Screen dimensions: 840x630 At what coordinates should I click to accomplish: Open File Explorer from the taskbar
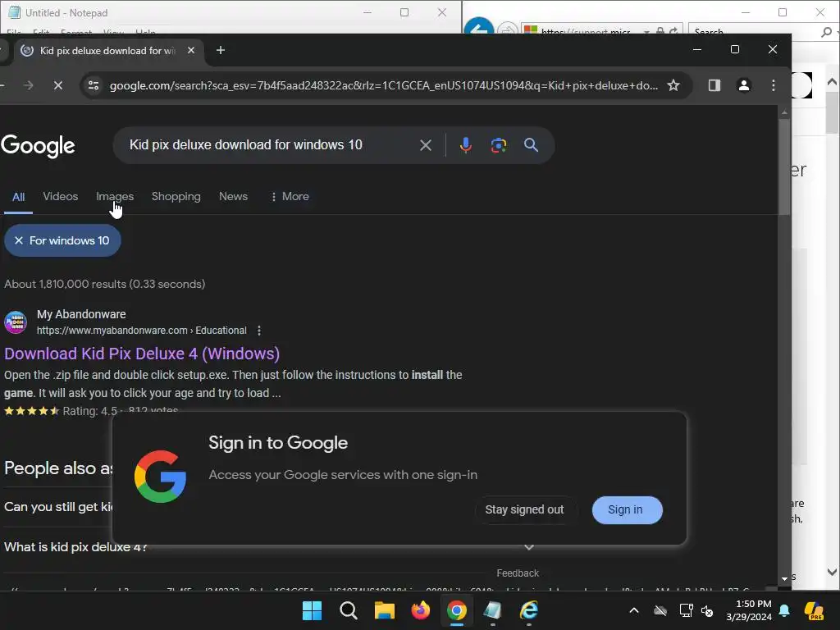coord(384,610)
